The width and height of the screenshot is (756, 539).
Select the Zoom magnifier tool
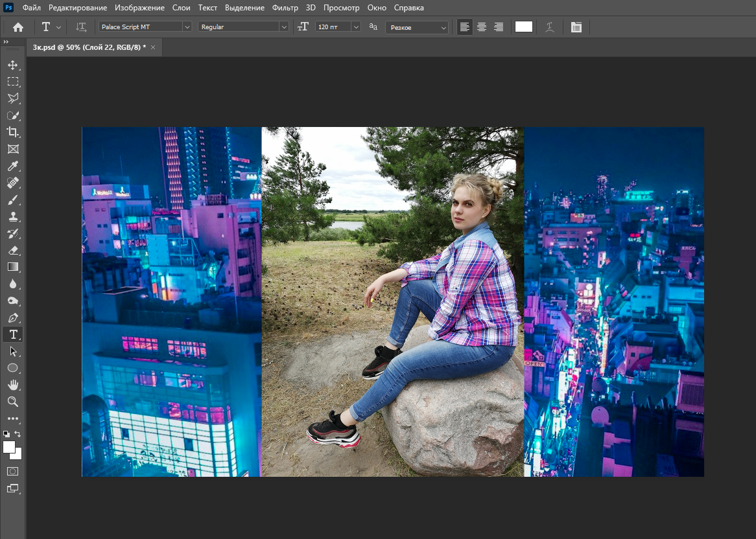click(x=12, y=402)
